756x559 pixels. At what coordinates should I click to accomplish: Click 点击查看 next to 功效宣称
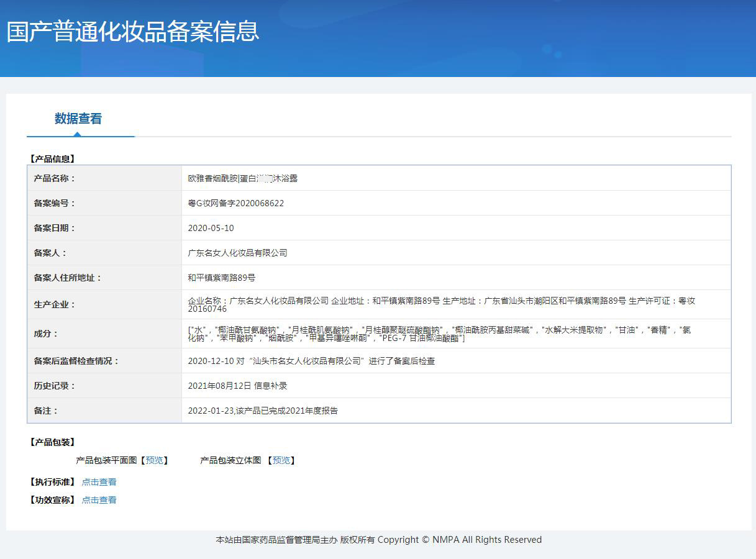(99, 500)
